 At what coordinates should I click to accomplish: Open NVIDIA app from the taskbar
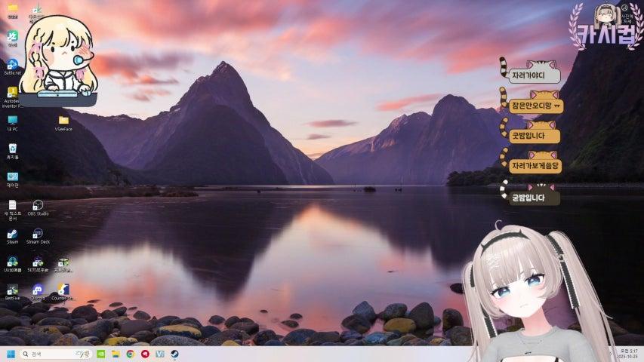pos(102,354)
